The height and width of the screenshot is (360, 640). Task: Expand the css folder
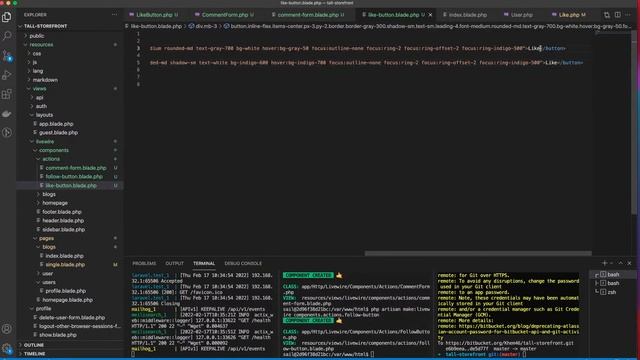click(37, 53)
